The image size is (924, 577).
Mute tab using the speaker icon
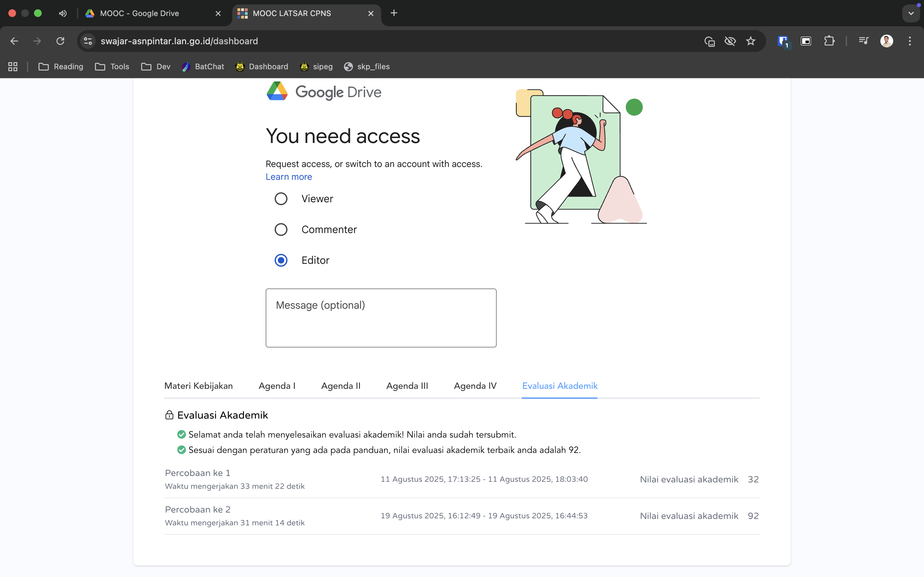click(63, 13)
